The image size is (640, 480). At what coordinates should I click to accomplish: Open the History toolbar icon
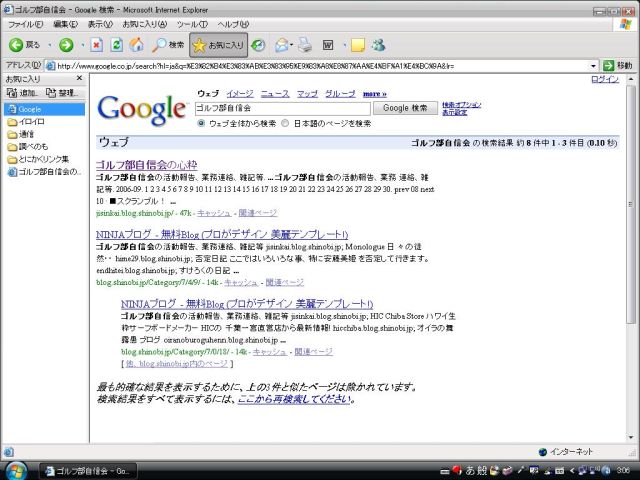point(258,45)
